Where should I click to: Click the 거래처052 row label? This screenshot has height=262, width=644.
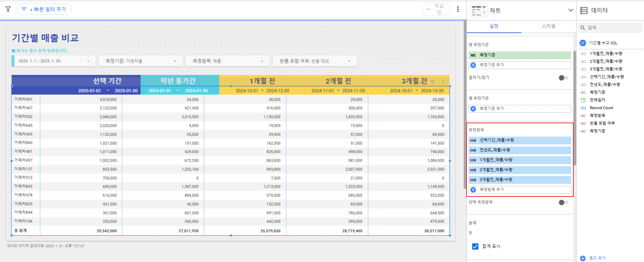tap(23, 117)
